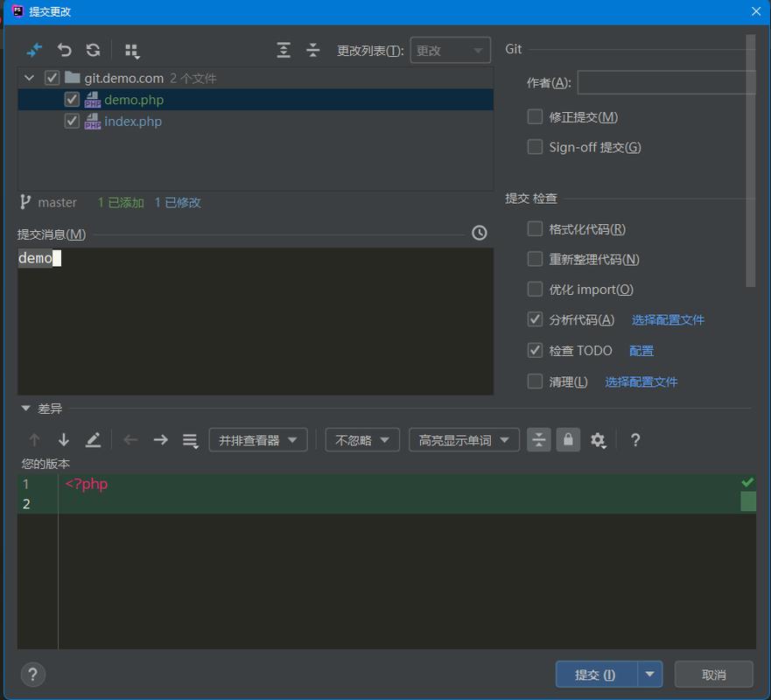Image resolution: width=771 pixels, height=700 pixels.
Task: Toggle collapse unchanged fragments icon
Action: click(x=539, y=440)
